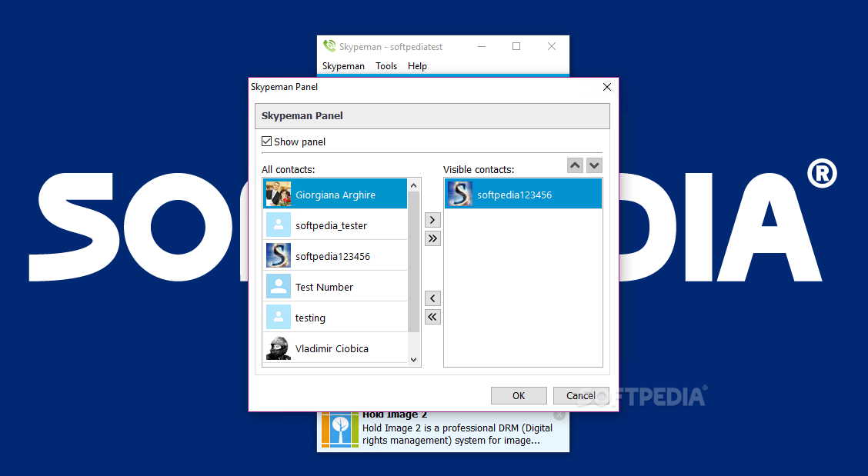Screen dimensions: 868x476
Task: Open the Tools menu in Skypeman window
Action: click(386, 66)
